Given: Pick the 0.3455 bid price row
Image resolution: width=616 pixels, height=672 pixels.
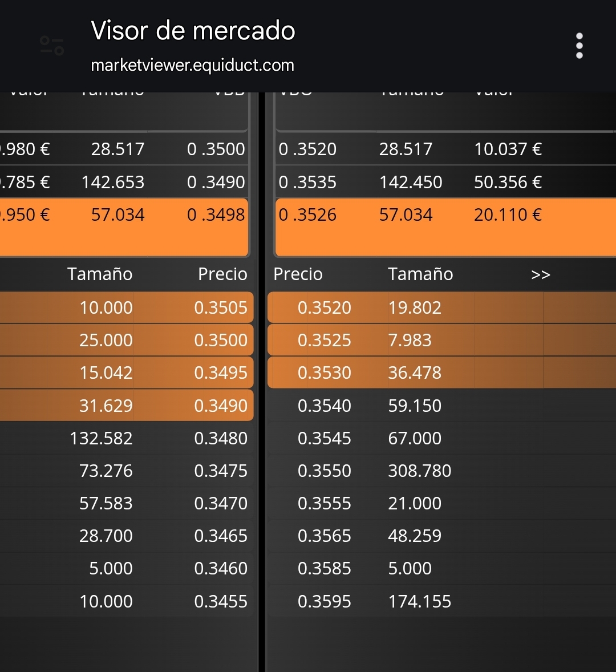Looking at the screenshot, I should [127, 601].
